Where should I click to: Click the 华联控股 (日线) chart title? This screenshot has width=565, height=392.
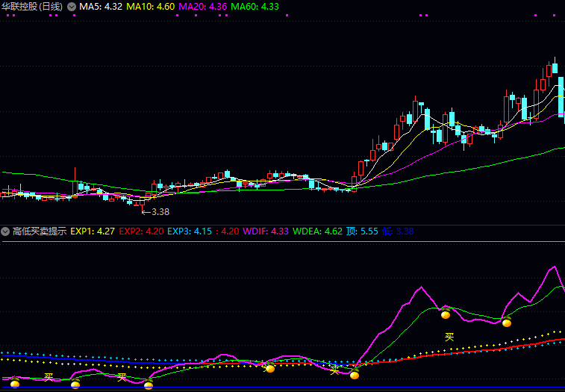31,7
